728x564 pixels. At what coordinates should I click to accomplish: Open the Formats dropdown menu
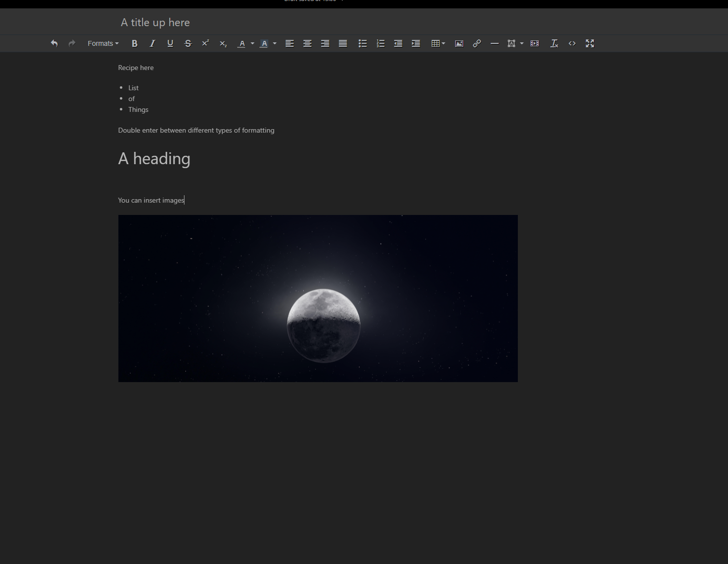click(x=102, y=43)
